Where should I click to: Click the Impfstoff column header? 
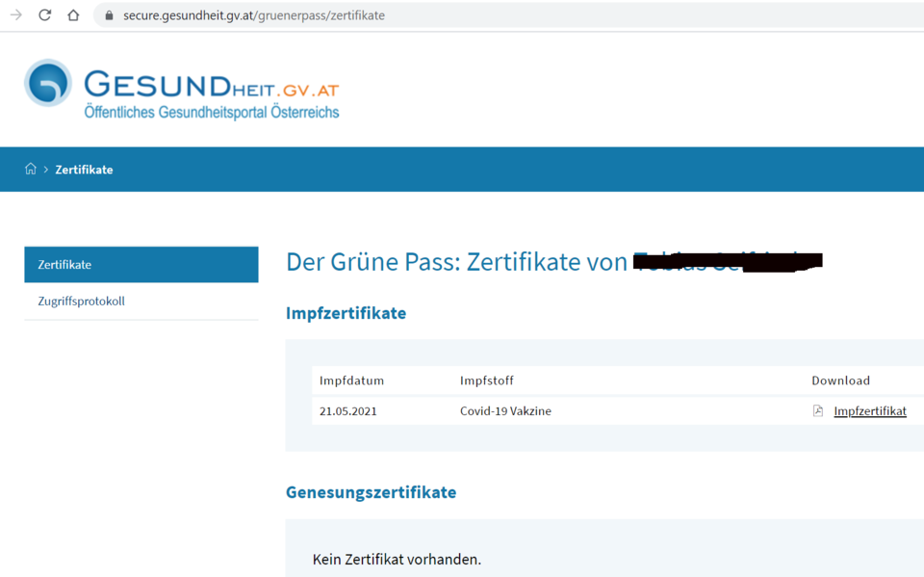pyautogui.click(x=486, y=380)
